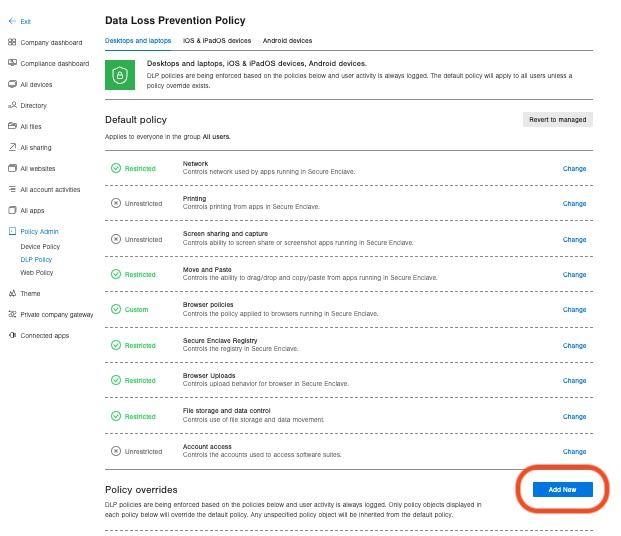Click the Revert to managed button

558,120
